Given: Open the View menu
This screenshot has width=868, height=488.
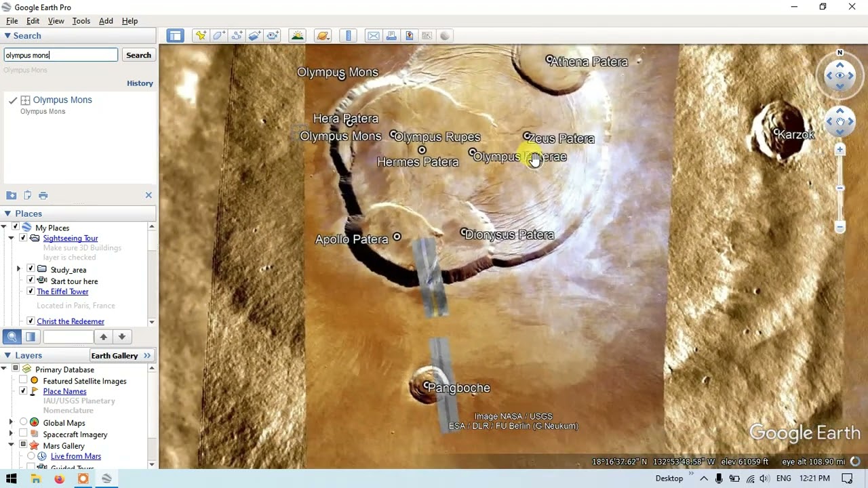Looking at the screenshot, I should coord(56,21).
